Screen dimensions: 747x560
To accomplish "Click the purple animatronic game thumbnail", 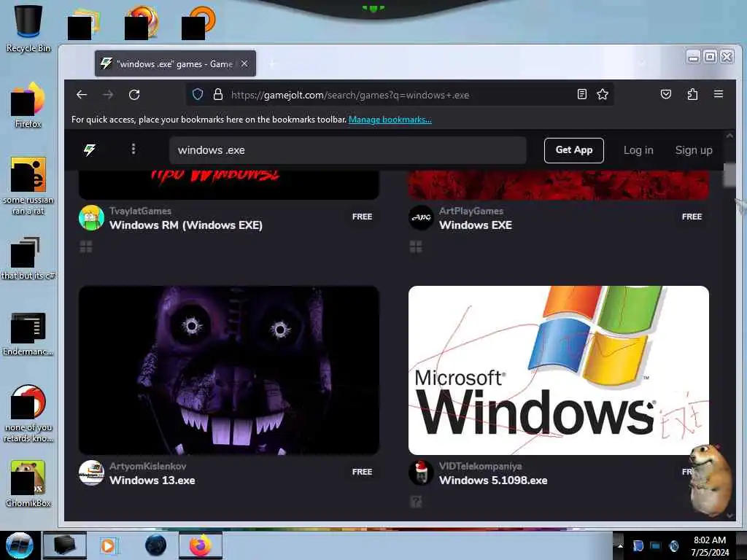I will 229,370.
